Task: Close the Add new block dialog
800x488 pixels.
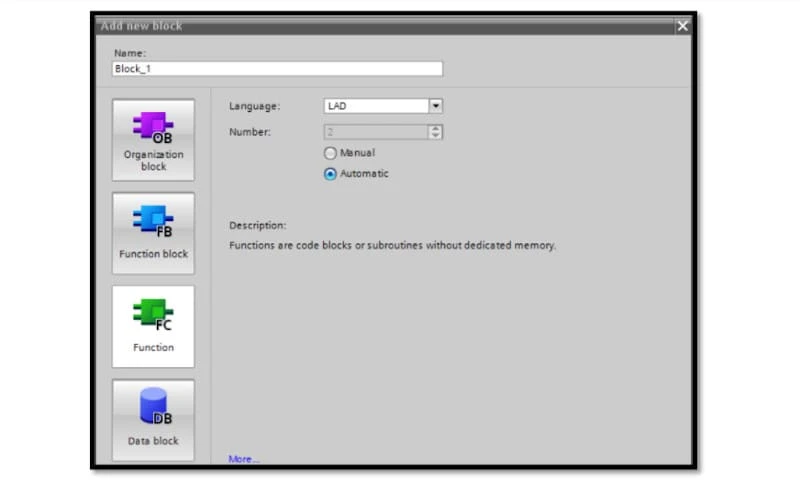Action: [x=683, y=26]
